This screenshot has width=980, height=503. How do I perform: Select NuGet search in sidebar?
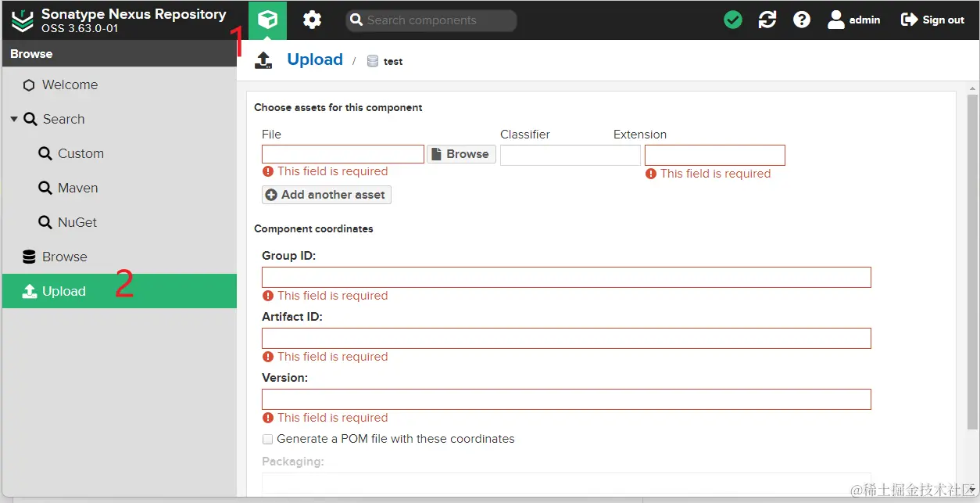[77, 222]
